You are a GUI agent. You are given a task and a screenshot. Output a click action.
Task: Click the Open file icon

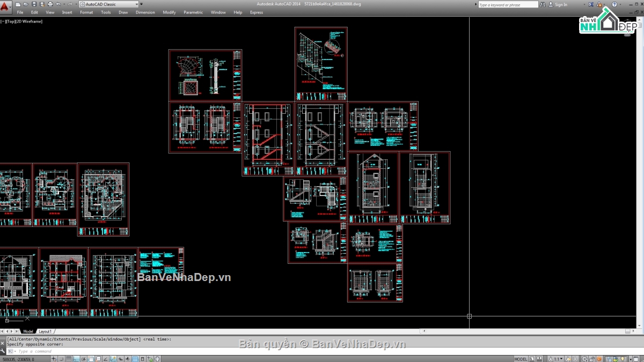coord(26,4)
